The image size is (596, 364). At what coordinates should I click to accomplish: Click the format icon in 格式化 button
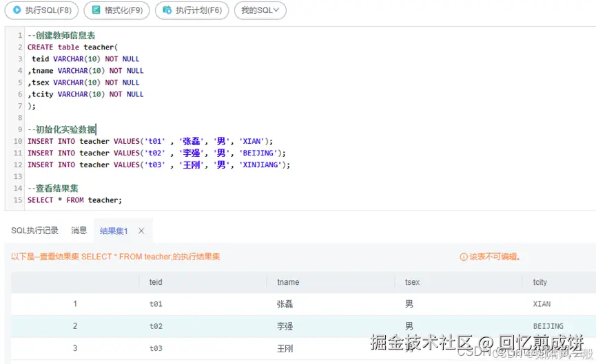tap(96, 10)
